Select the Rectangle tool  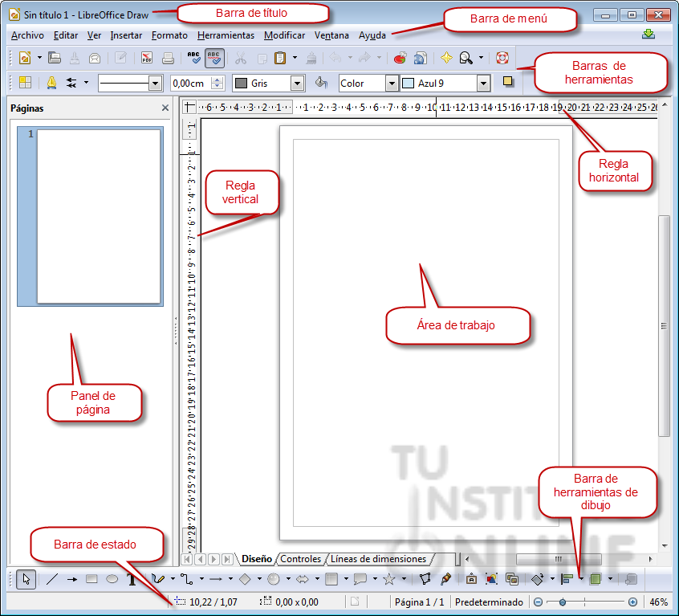tap(91, 579)
